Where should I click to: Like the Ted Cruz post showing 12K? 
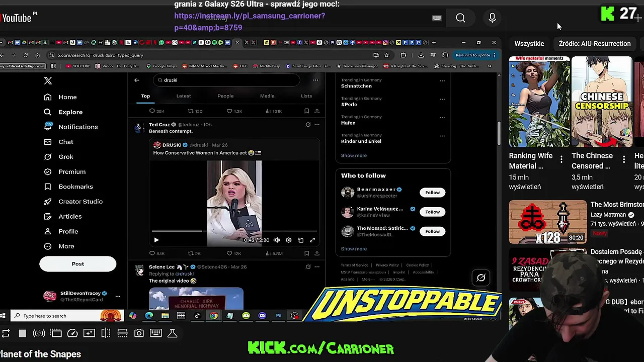pos(229,253)
